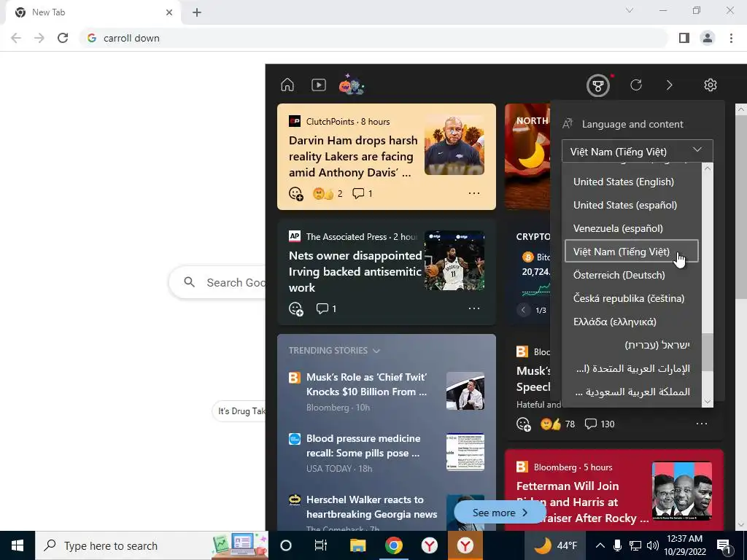Screen dimensions: 747x560
Task: Open Musk's Role as 'Chief Twit' story
Action: click(367, 384)
